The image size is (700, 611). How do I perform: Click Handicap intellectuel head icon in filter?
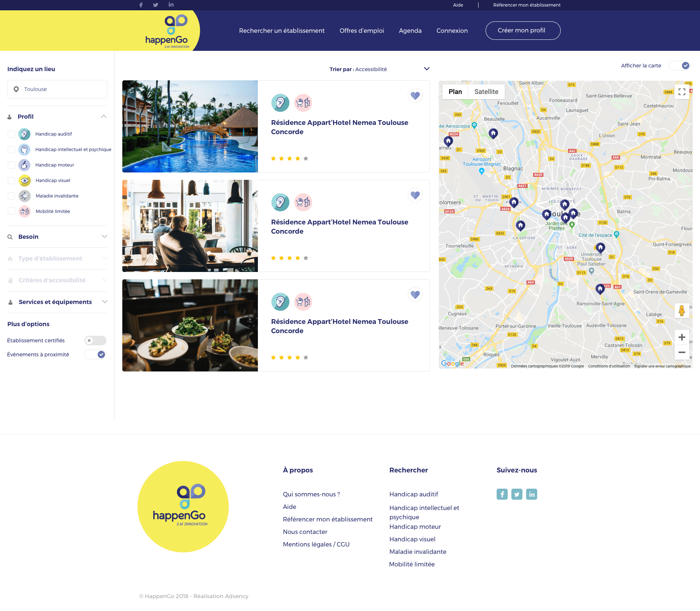(x=24, y=150)
